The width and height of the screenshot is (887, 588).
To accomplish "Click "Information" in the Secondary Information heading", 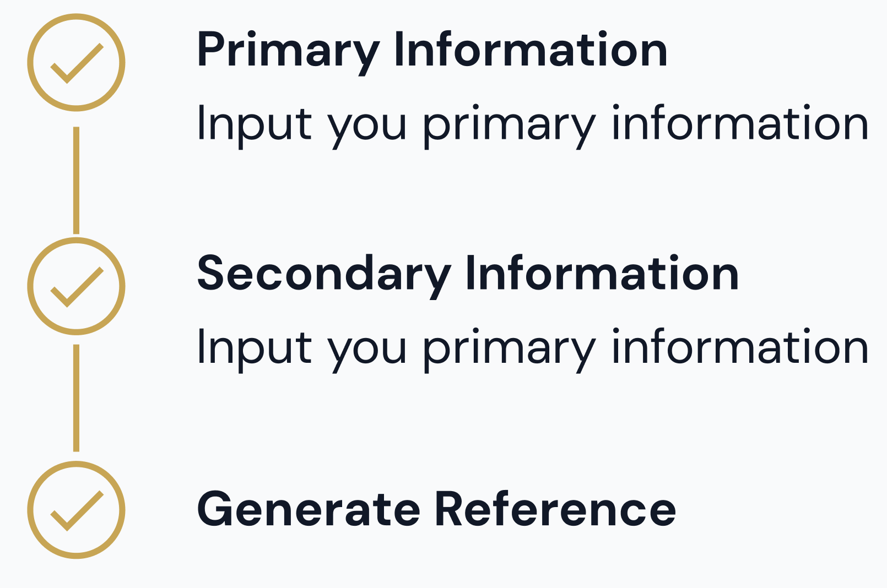I will tap(602, 274).
